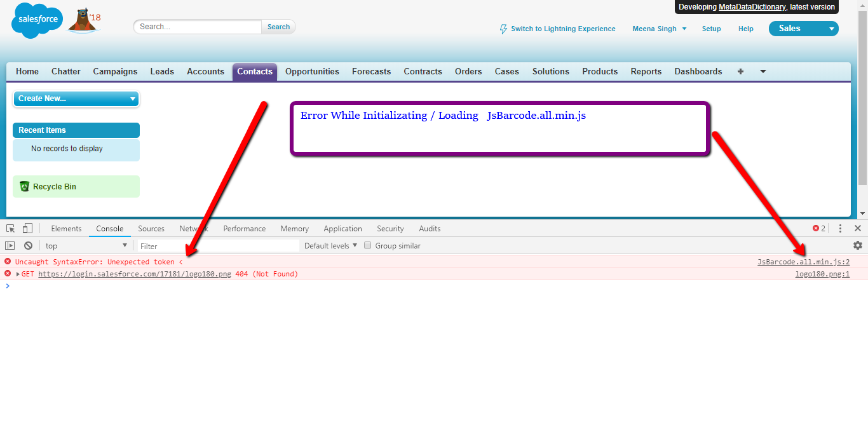This screenshot has height=427, width=868.
Task: Open the tab overflow arrow dropdown
Action: (763, 72)
